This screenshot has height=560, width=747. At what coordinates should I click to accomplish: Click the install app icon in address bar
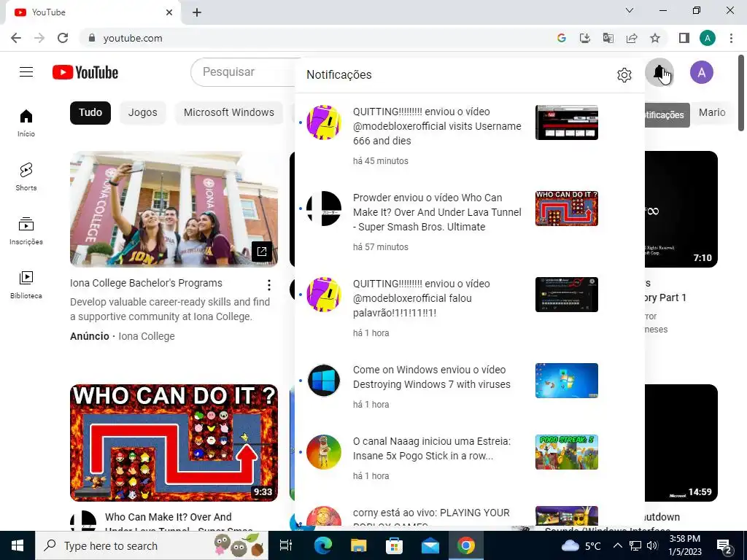click(585, 38)
